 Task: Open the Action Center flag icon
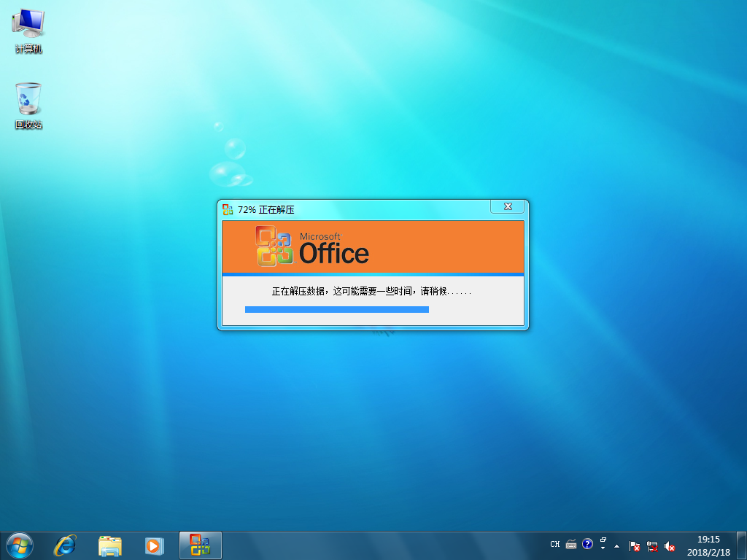[x=634, y=546]
